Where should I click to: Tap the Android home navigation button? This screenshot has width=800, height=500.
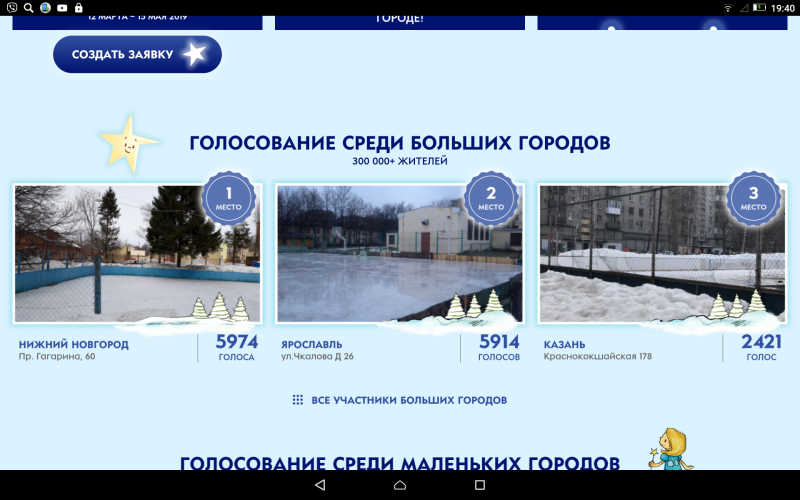click(400, 485)
